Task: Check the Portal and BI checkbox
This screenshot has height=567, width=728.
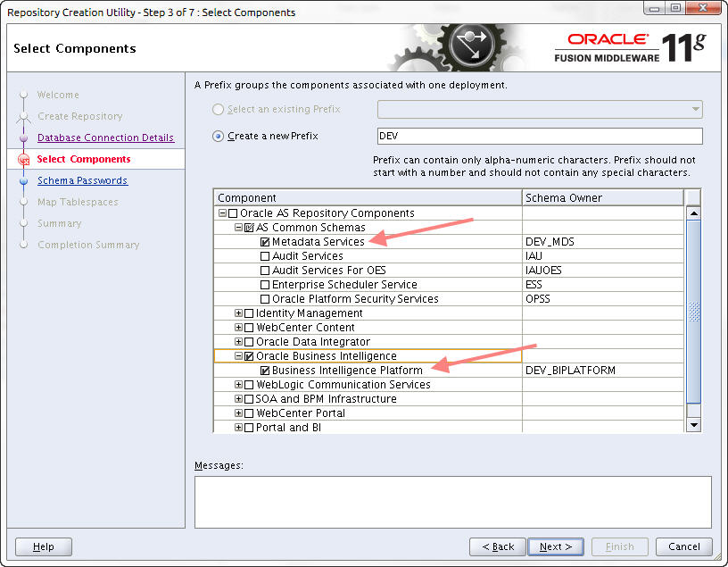Action: (x=249, y=428)
